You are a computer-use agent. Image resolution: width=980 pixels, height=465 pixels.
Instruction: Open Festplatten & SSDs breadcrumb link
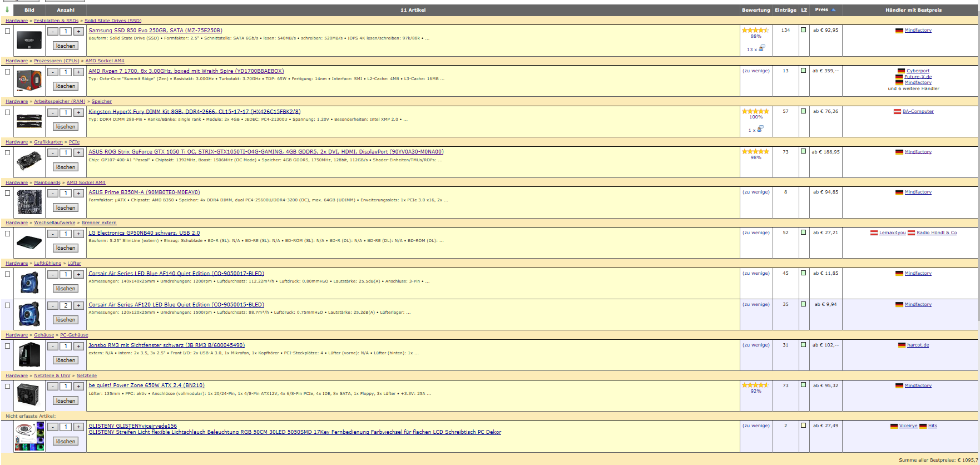pyautogui.click(x=56, y=21)
